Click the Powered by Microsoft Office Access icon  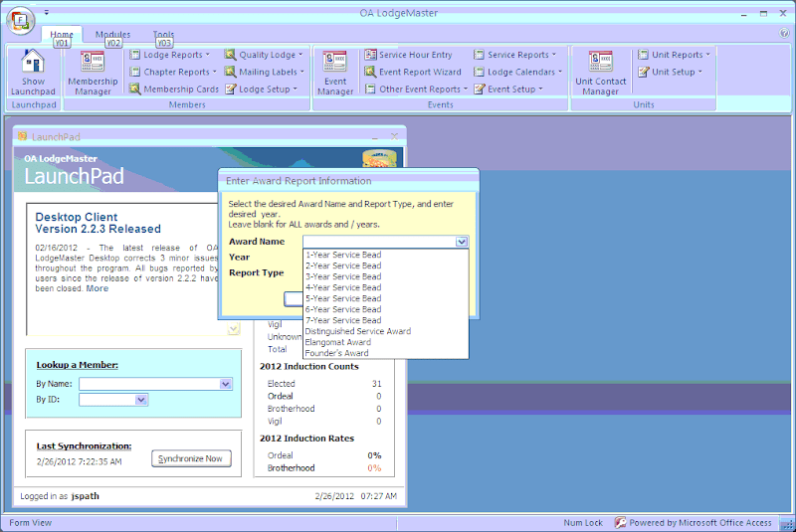pos(620,523)
